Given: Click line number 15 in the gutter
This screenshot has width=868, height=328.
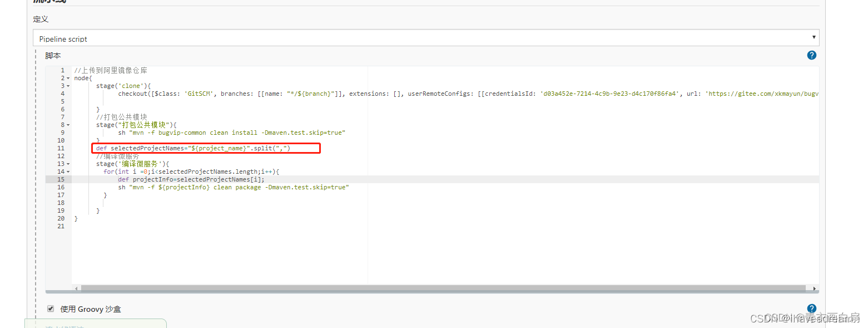Looking at the screenshot, I should (61, 179).
